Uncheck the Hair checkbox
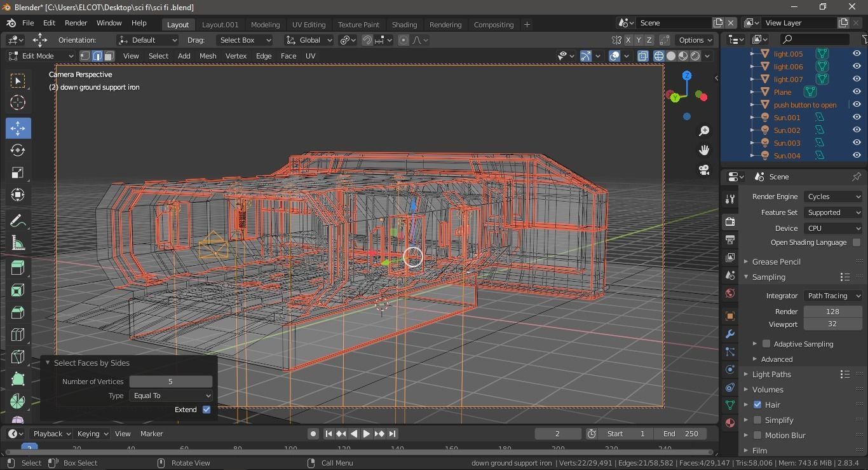 click(757, 404)
